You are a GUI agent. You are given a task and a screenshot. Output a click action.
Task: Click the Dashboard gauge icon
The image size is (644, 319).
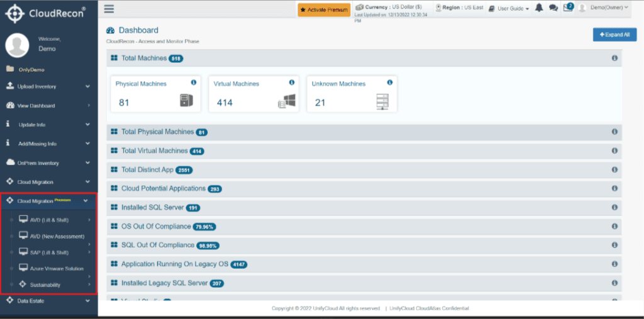(x=110, y=30)
